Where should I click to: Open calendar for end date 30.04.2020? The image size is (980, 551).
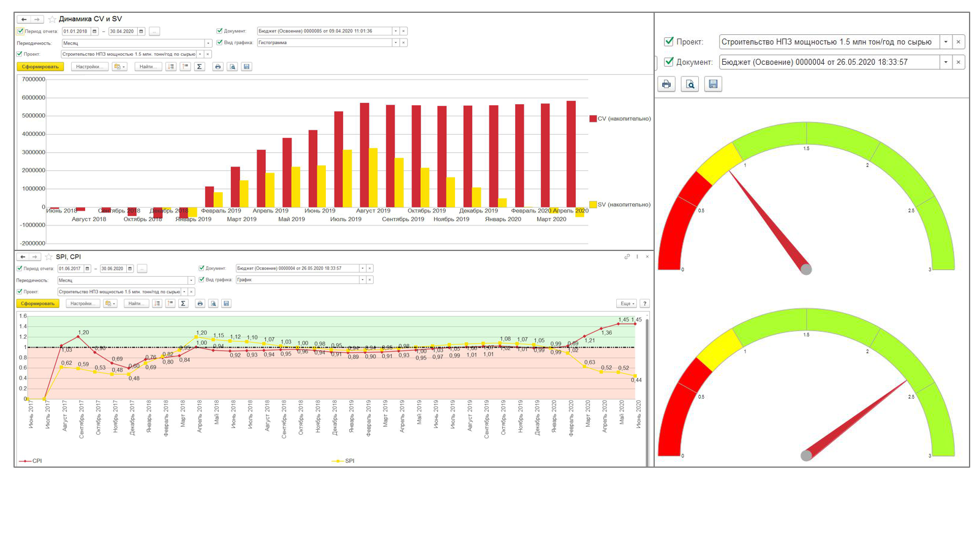(141, 31)
